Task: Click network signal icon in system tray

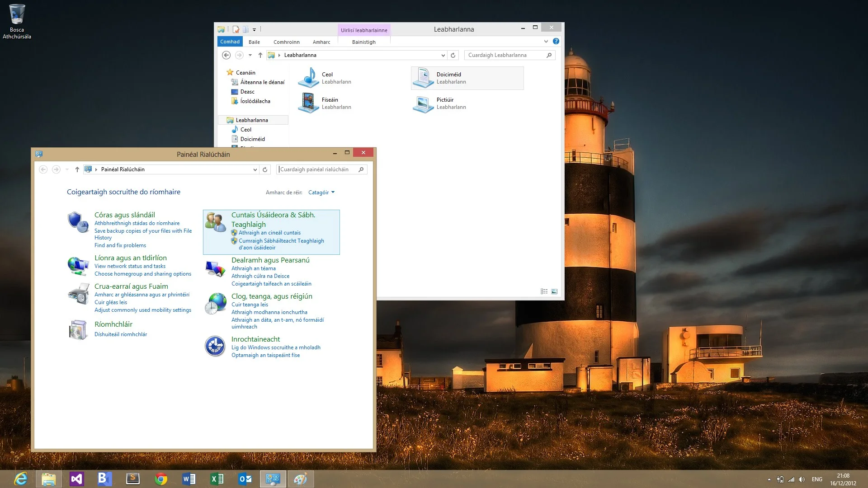Action: 791,479
